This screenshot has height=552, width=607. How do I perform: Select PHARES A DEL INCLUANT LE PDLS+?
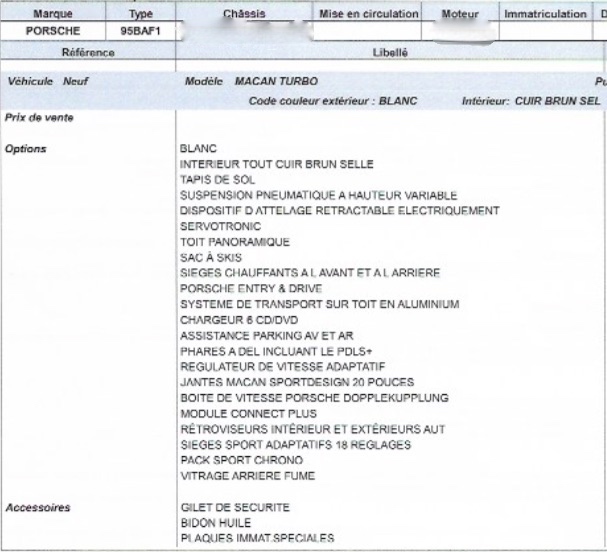click(x=276, y=351)
